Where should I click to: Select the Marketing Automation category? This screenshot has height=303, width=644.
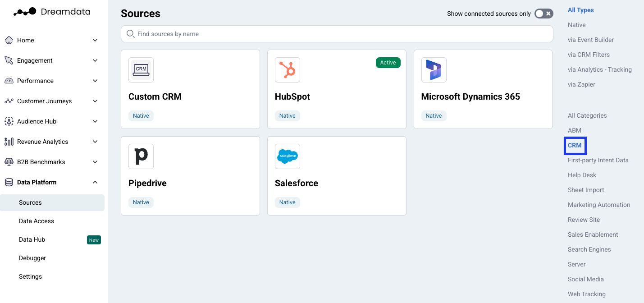pos(599,205)
